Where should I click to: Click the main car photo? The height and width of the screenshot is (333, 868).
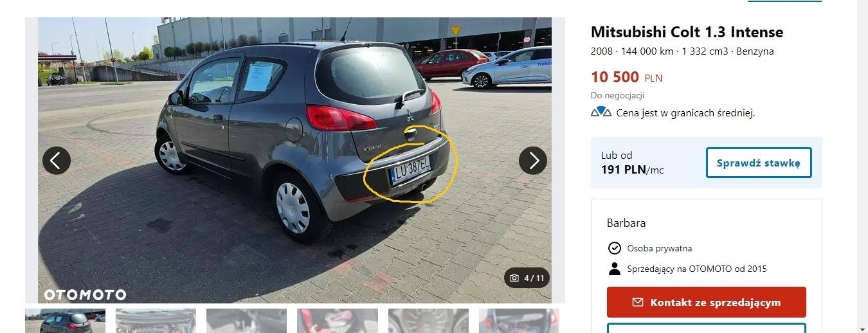(294, 160)
